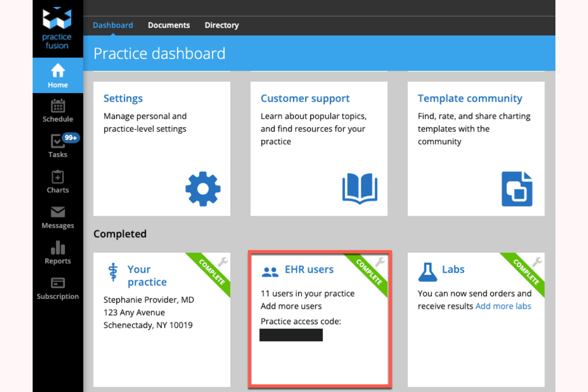The height and width of the screenshot is (392, 588).
Task: Click '123 Any Avenue' address line
Action: click(x=134, y=313)
